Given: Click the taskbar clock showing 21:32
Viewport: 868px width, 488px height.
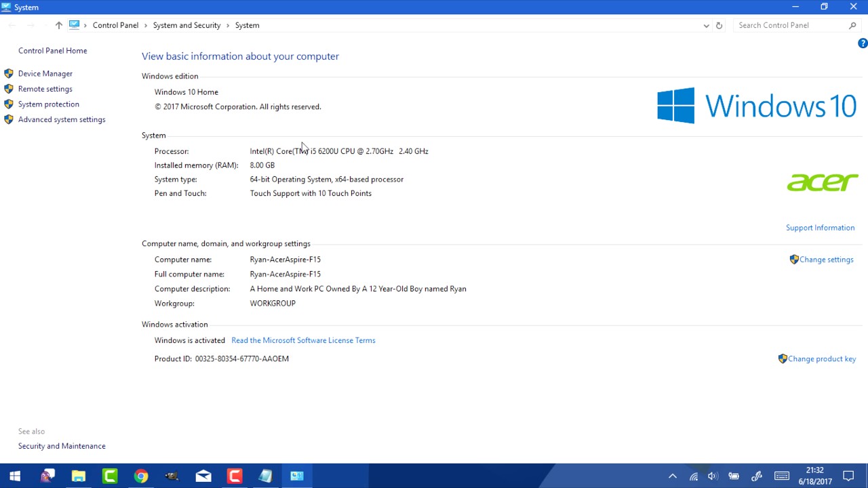Looking at the screenshot, I should (814, 476).
